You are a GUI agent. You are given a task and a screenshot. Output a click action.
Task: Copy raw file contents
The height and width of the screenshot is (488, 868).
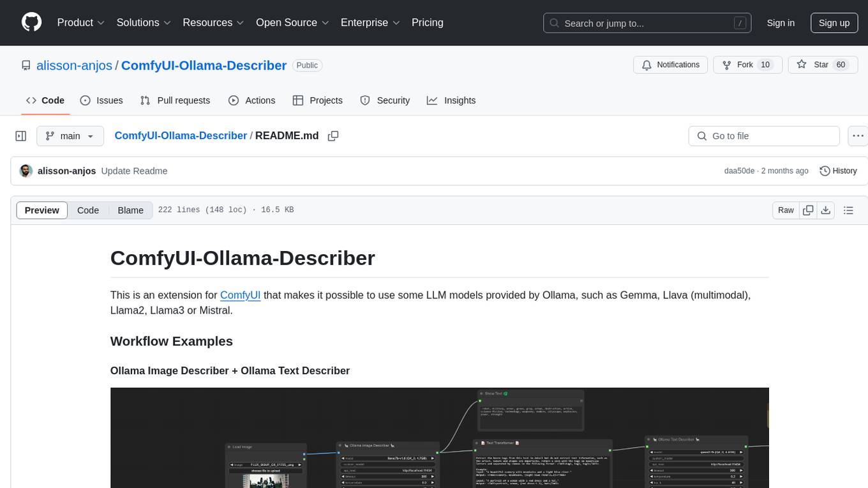[x=808, y=210]
